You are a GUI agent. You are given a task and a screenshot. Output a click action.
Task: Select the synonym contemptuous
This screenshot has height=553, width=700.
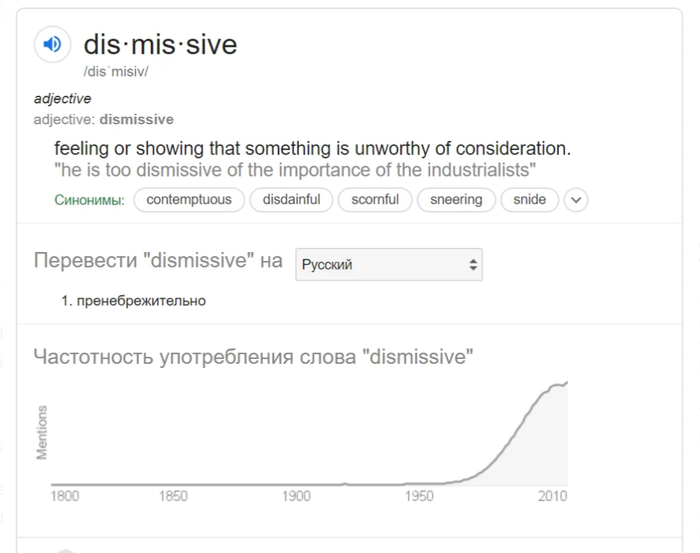(189, 200)
